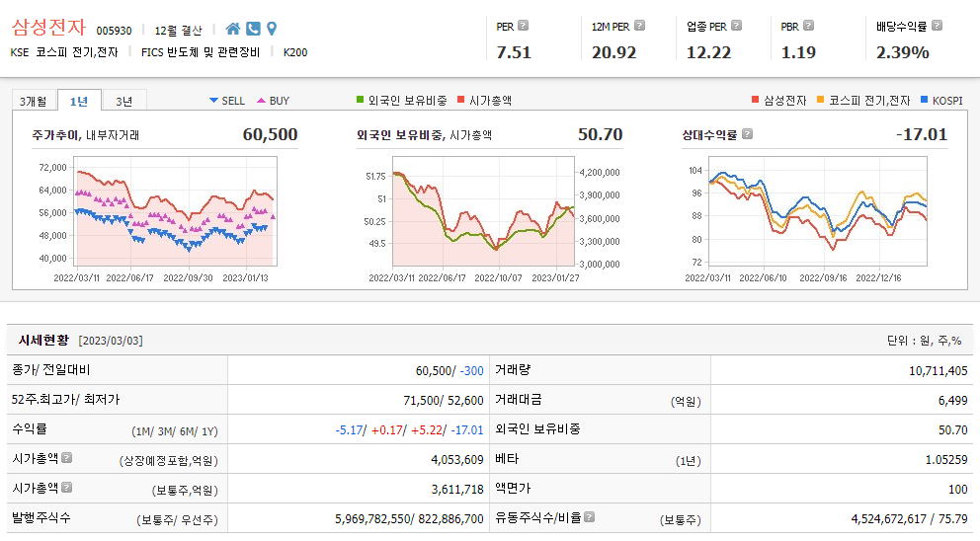This screenshot has height=541, width=980.
Task: Click par value 100 in 액면가 row
Action: click(957, 489)
